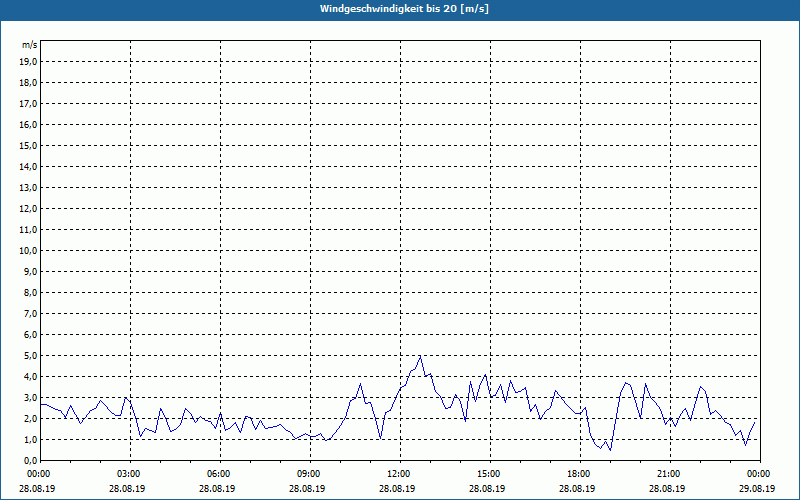This screenshot has width=800, height=500.
Task: Click the lowest curve dip after 18:00
Action: [610, 449]
